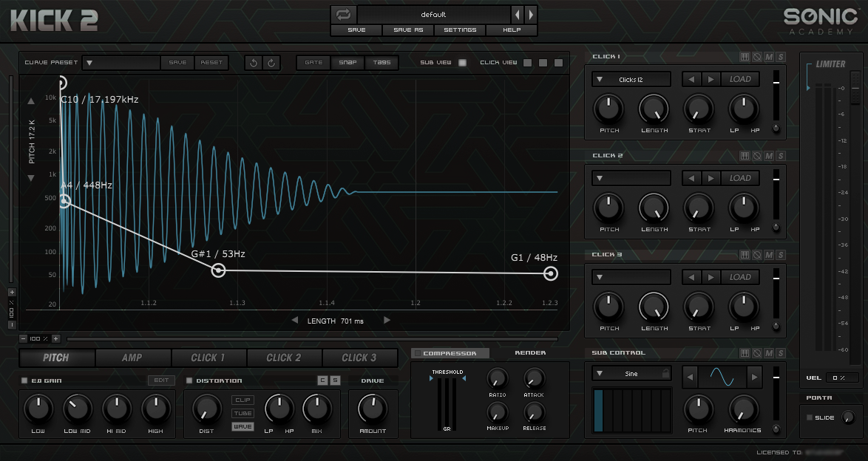Screen dimensions: 868x461
Task: Select previous Click 1 sample with left arrow
Action: click(x=691, y=79)
